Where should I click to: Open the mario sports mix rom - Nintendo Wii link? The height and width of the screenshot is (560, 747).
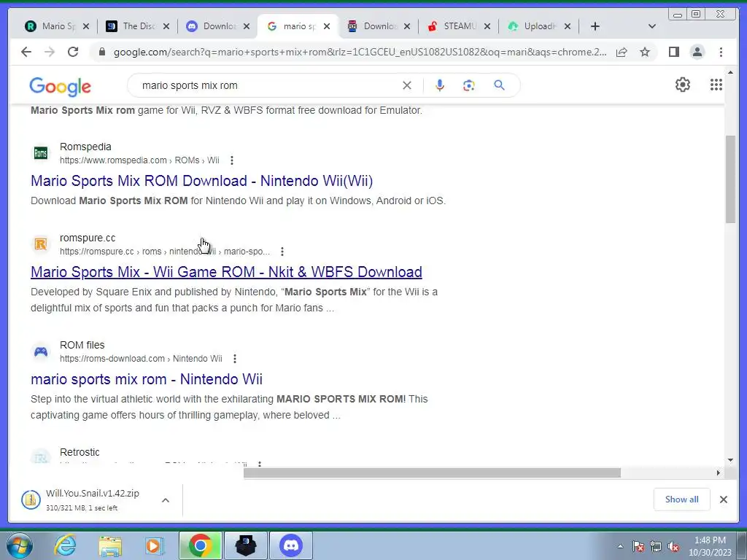coord(146,379)
